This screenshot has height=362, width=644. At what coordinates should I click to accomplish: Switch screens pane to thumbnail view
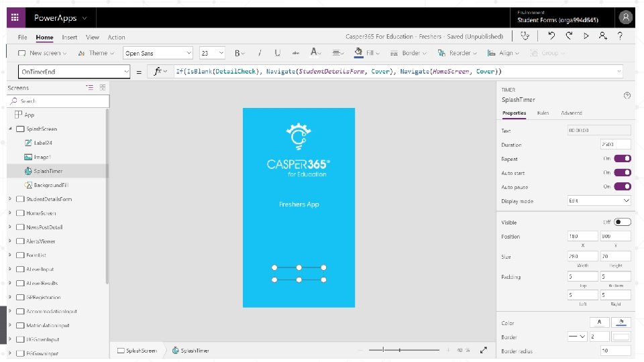click(x=102, y=87)
